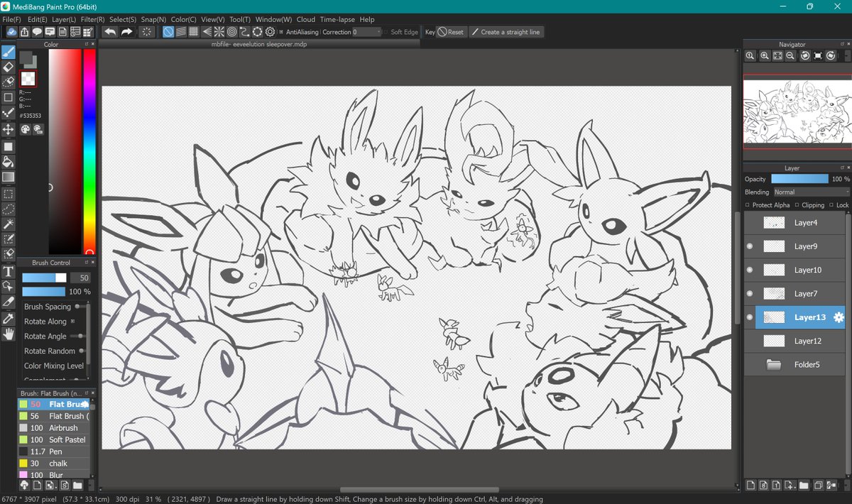
Task: Toggle Rotate Along brush option
Action: (x=72, y=322)
